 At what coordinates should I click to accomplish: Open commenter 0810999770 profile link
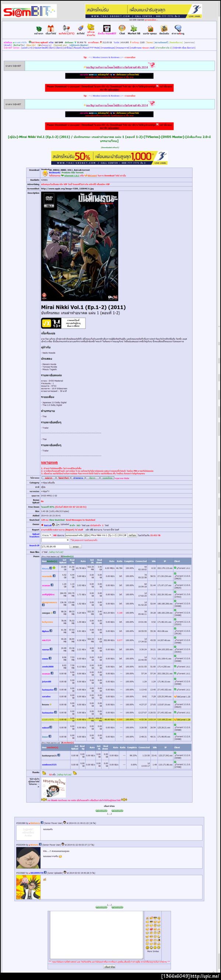(x=36, y=872)
